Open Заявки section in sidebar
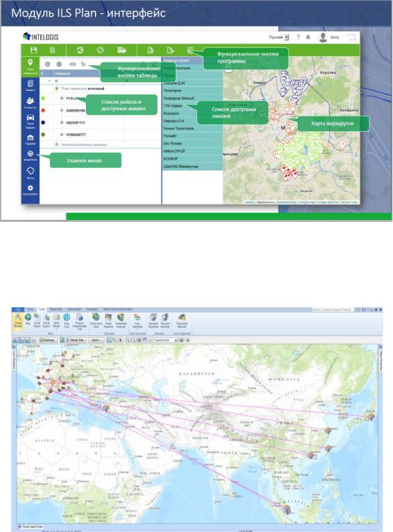 pos(30,85)
